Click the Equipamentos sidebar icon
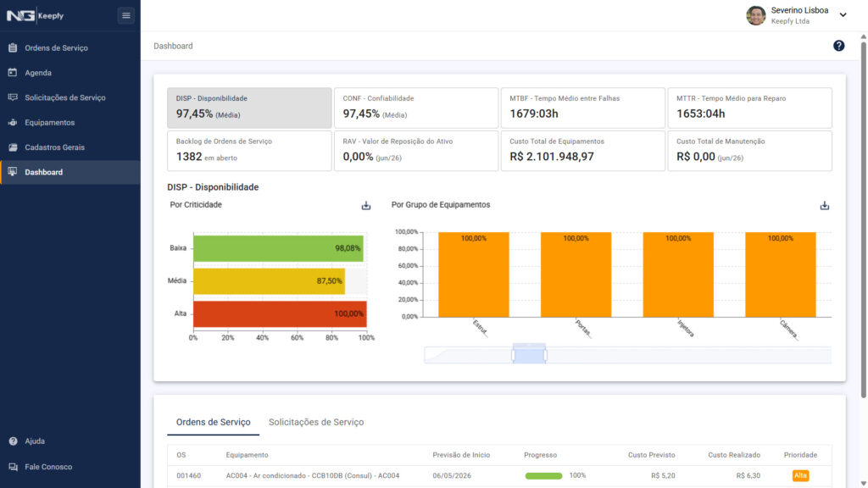This screenshot has width=868, height=488. coord(13,122)
